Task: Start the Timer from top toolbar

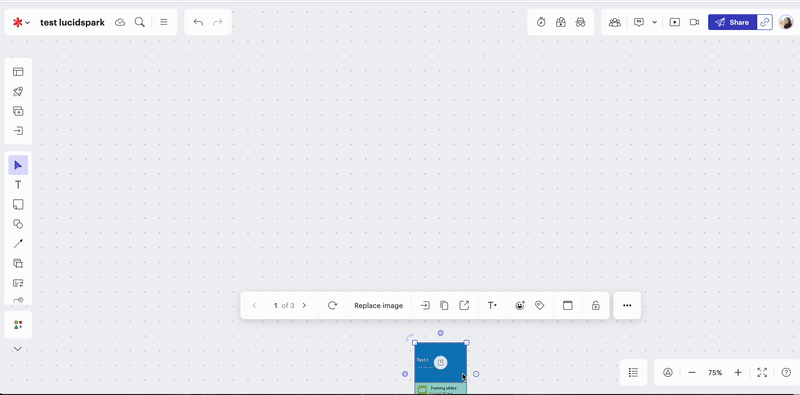Action: click(541, 22)
